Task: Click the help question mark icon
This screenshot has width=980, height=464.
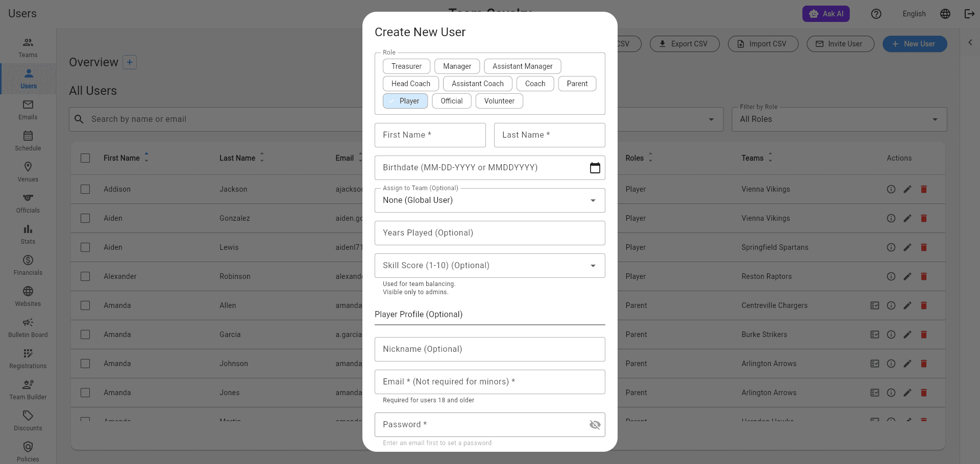Action: [x=876, y=14]
